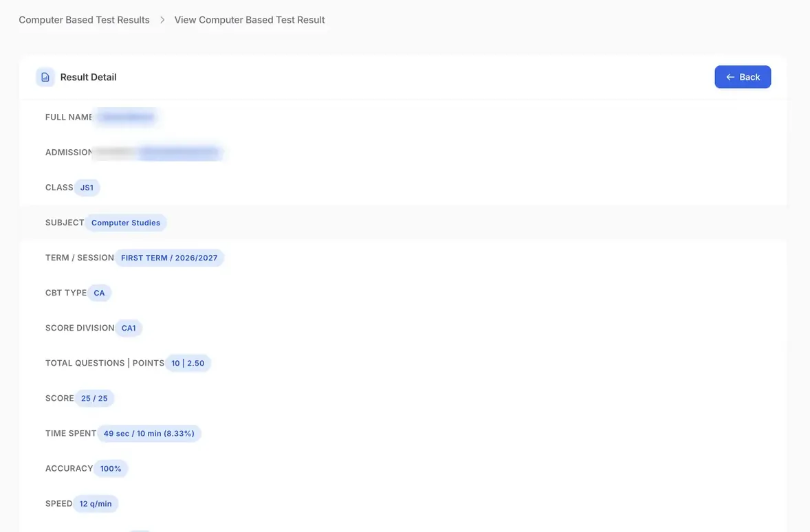
Task: Click the 100% accuracy badge
Action: pyautogui.click(x=111, y=469)
